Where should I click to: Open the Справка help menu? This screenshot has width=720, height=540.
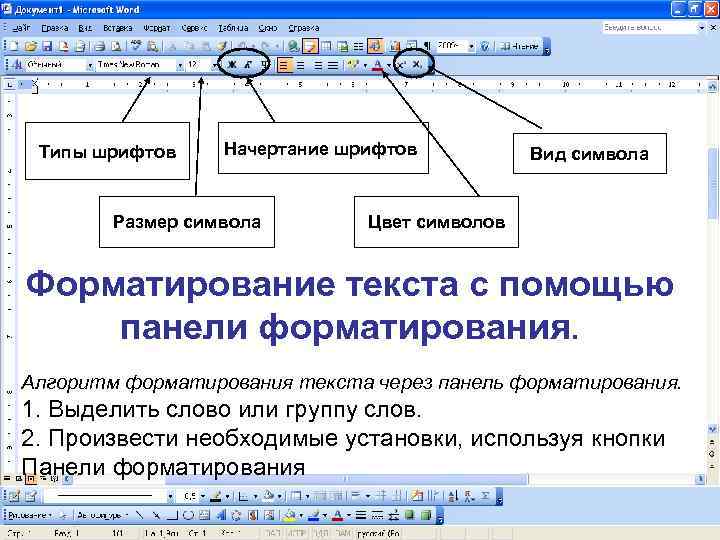[304, 28]
